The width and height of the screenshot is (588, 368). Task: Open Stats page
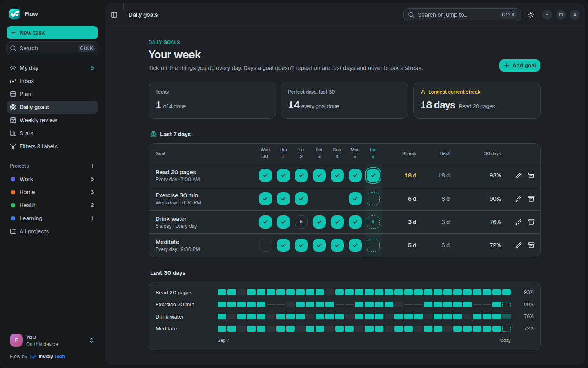point(52,133)
